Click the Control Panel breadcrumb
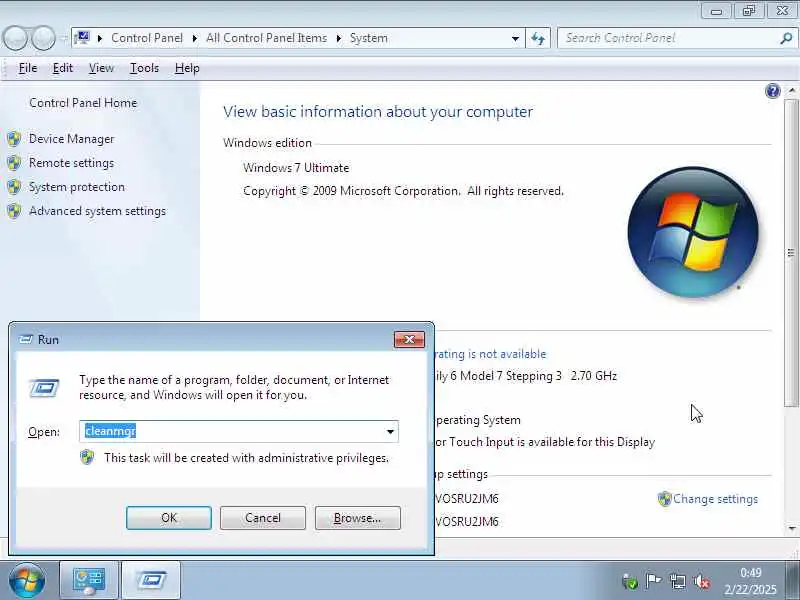 point(147,38)
